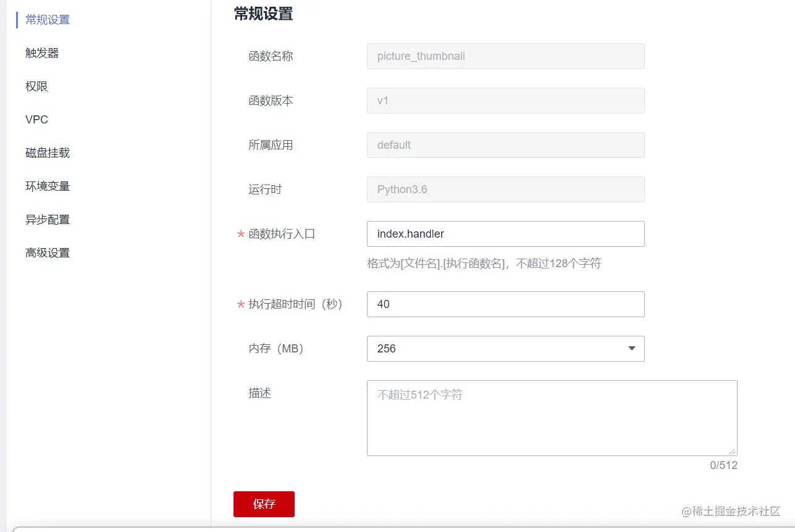Click inside the 描述 text area
This screenshot has width=795, height=532.
(x=552, y=418)
